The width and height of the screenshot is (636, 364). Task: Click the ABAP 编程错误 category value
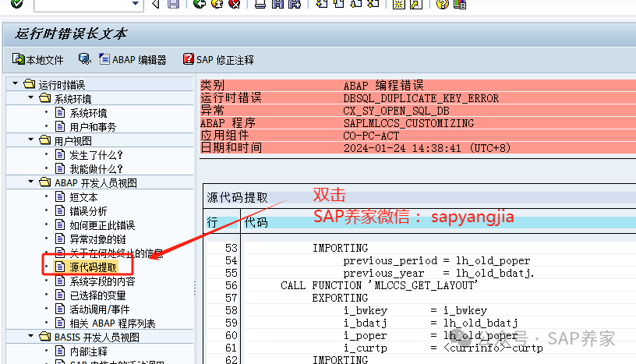click(x=383, y=86)
